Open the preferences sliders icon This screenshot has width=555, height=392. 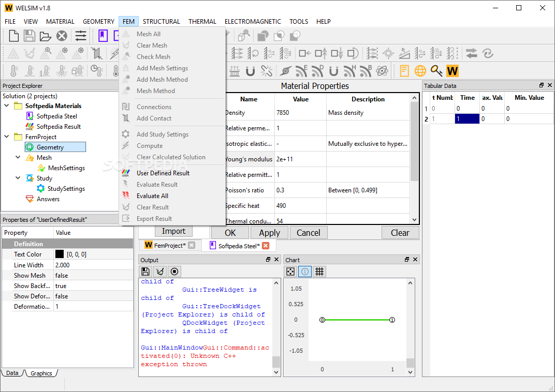81,36
